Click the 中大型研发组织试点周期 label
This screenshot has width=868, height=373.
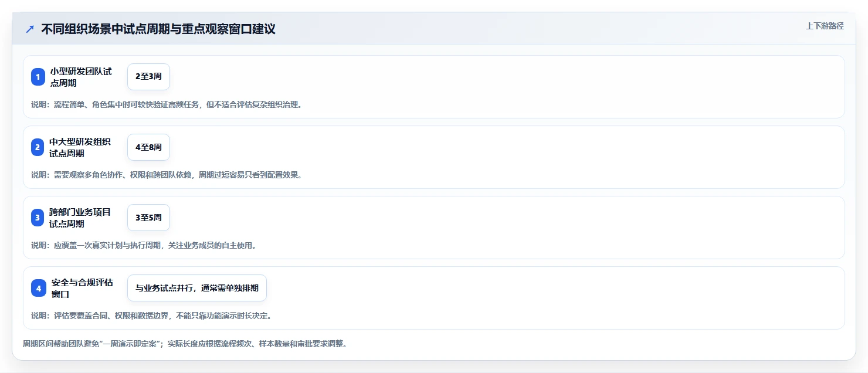(x=81, y=147)
